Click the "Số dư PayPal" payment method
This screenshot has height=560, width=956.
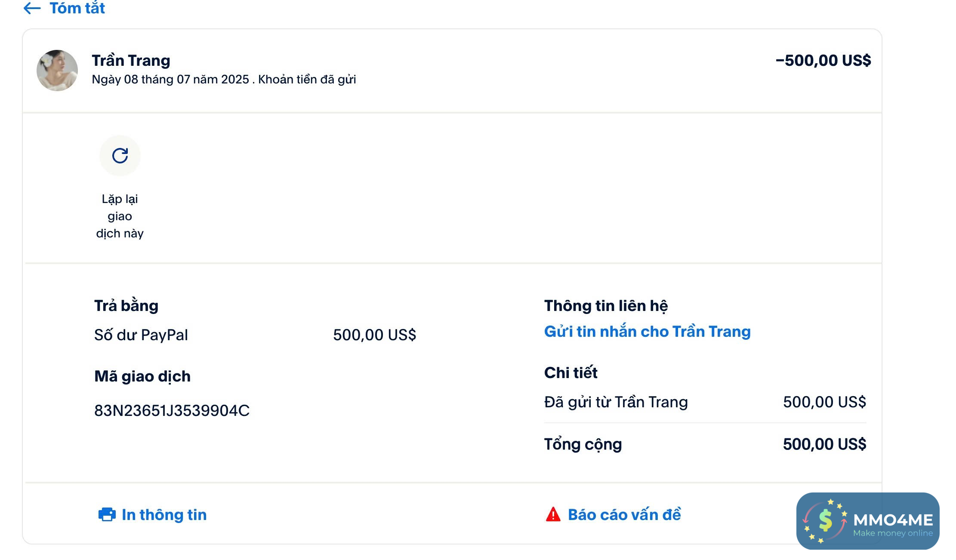141,335
